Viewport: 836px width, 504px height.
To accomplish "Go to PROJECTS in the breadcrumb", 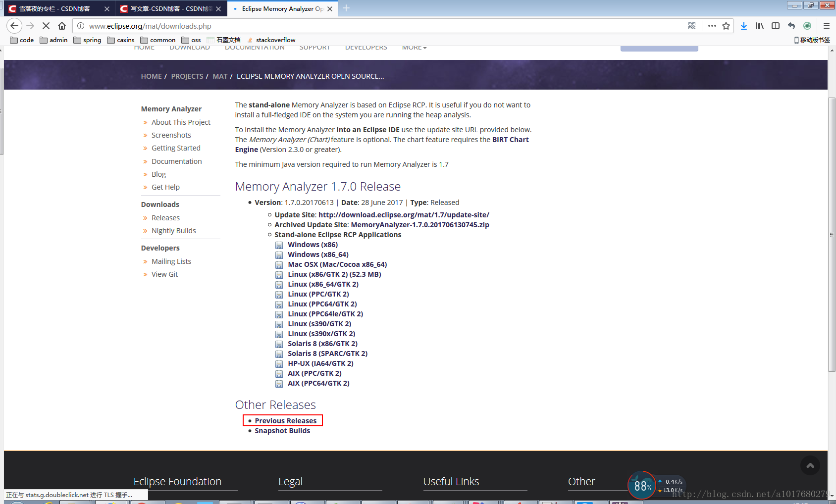I will click(x=187, y=76).
